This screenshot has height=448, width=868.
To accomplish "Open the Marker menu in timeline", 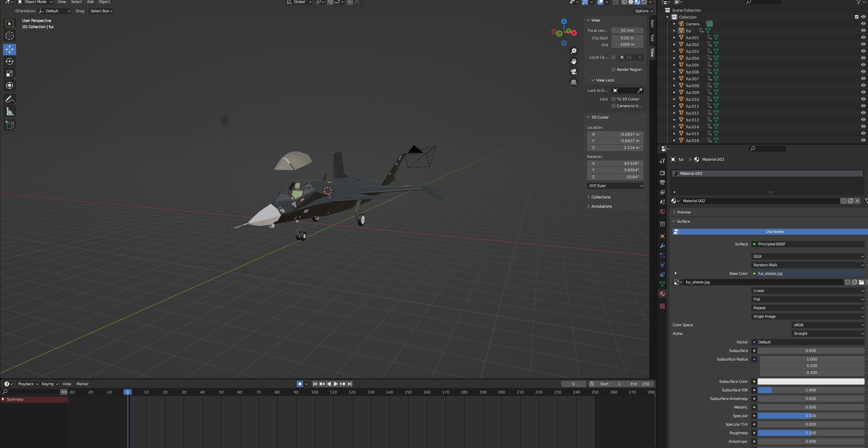I will [x=82, y=384].
